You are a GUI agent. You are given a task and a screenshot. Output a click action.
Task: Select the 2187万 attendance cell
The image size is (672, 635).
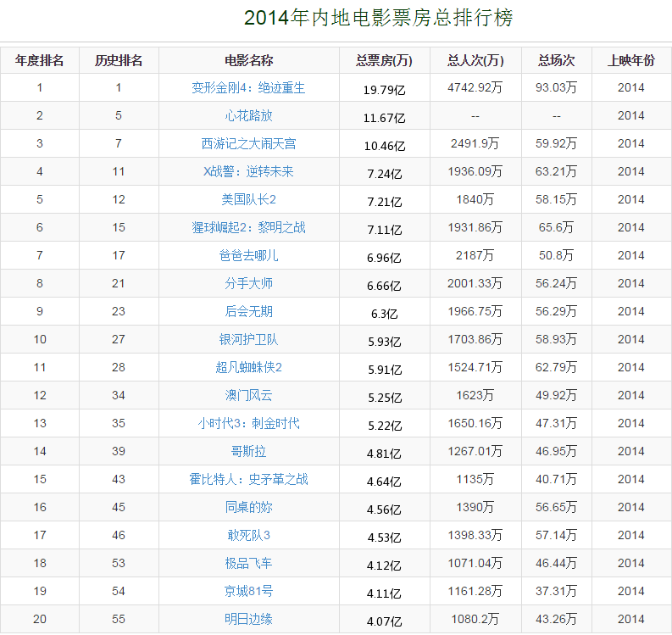[475, 255]
